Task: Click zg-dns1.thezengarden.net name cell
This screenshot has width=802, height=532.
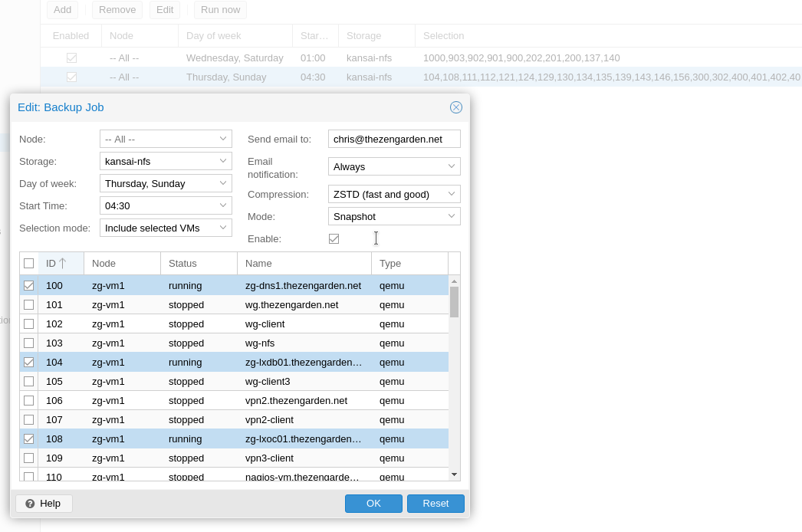Action: pyautogui.click(x=304, y=286)
